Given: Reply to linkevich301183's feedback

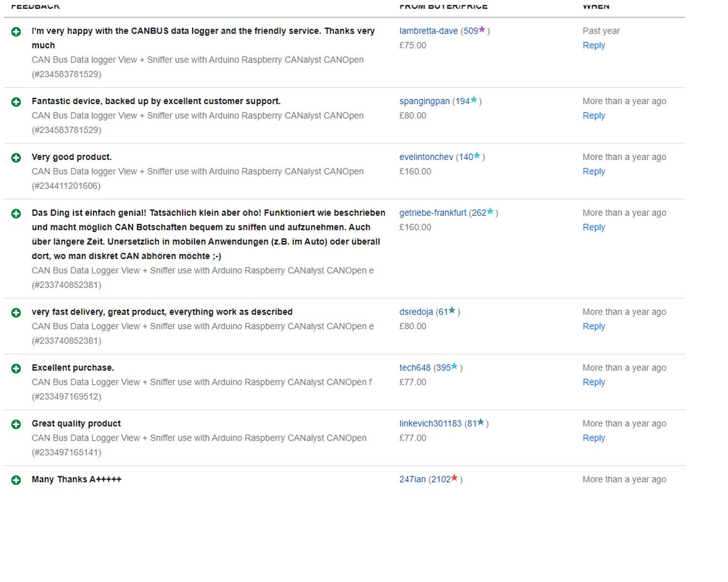Looking at the screenshot, I should click(x=594, y=438).
